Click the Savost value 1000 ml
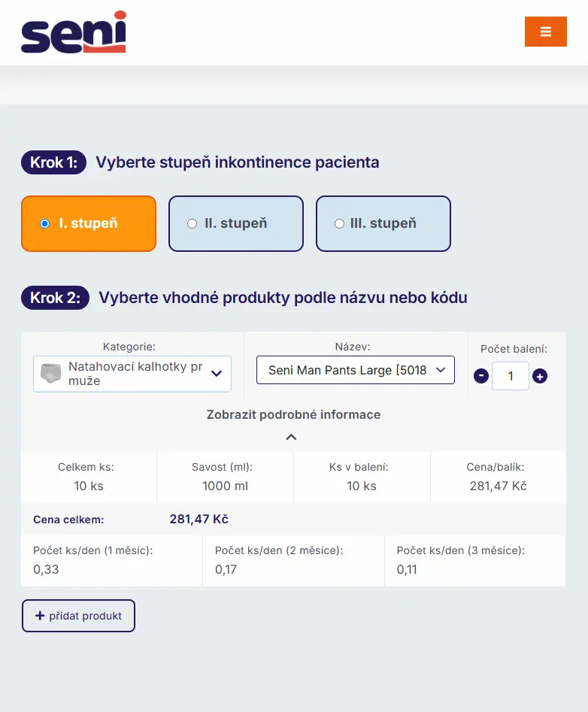Image resolution: width=588 pixels, height=712 pixels. [226, 486]
